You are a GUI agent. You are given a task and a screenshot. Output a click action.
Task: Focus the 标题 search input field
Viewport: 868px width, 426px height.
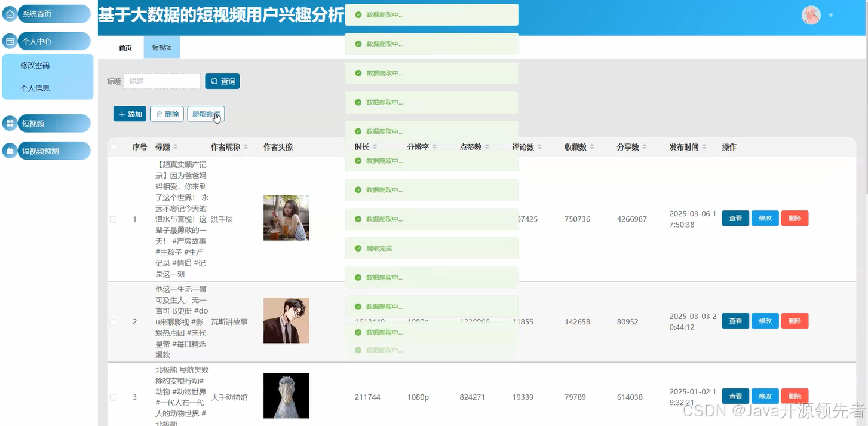(162, 81)
